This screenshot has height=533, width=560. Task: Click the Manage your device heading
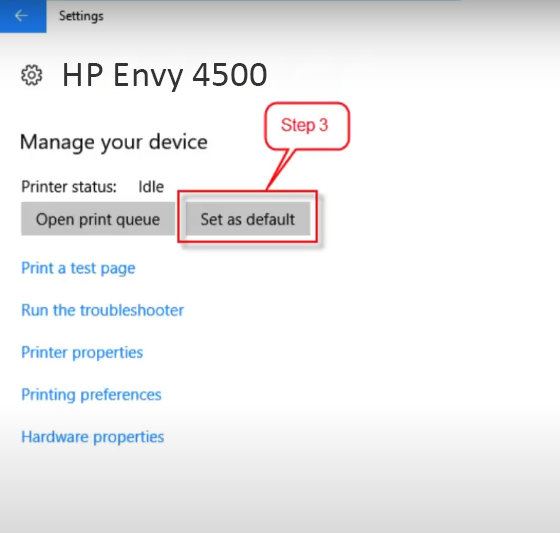click(114, 142)
